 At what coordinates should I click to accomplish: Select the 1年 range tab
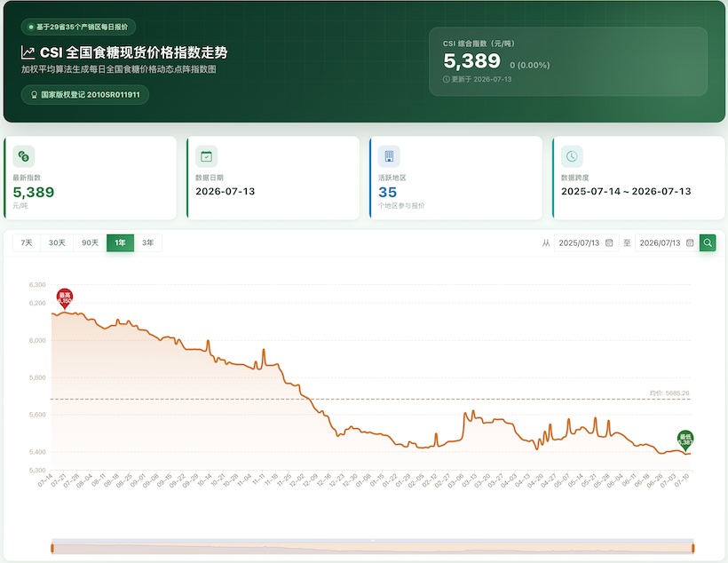[120, 243]
